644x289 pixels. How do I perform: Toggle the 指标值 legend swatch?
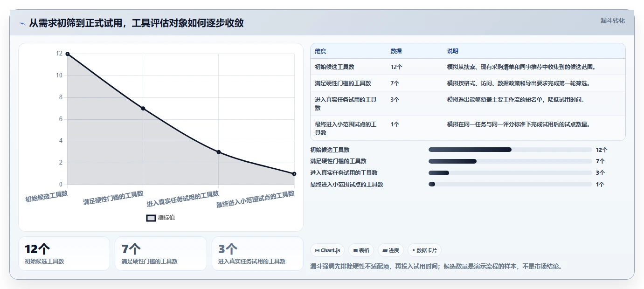(151, 218)
